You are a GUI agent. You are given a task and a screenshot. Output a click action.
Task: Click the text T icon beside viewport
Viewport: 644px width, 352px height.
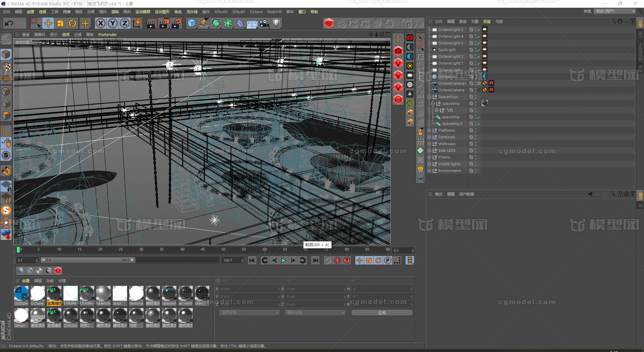click(398, 39)
